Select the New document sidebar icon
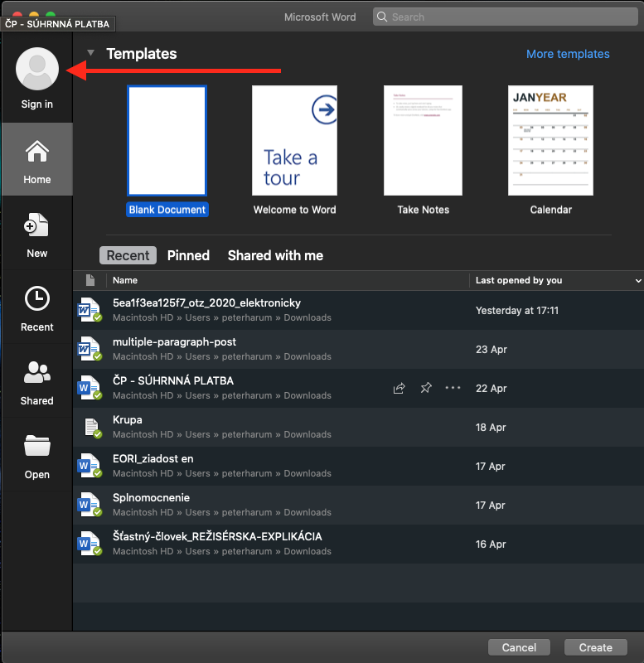The height and width of the screenshot is (663, 644). pos(37,235)
